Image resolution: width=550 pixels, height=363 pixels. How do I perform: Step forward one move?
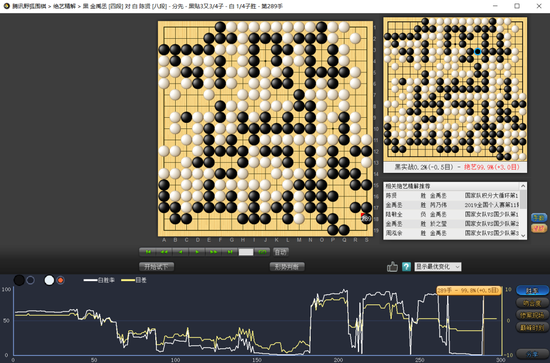coord(197,252)
